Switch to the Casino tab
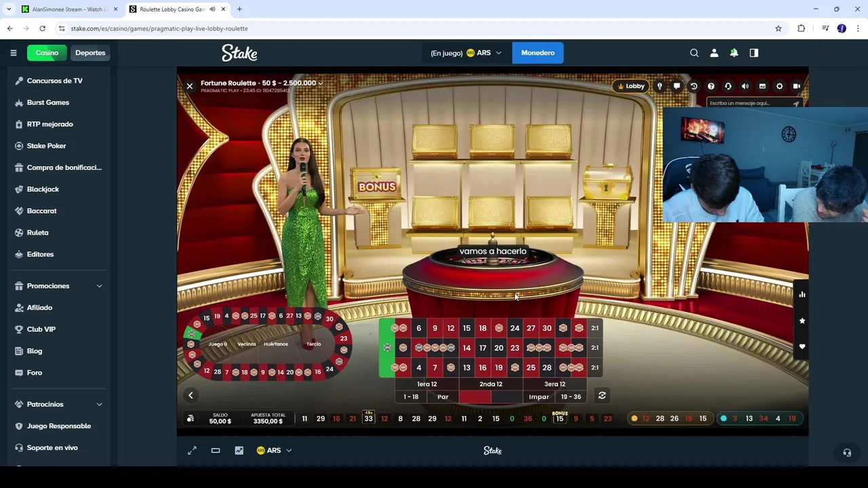868x488 pixels. click(x=47, y=53)
